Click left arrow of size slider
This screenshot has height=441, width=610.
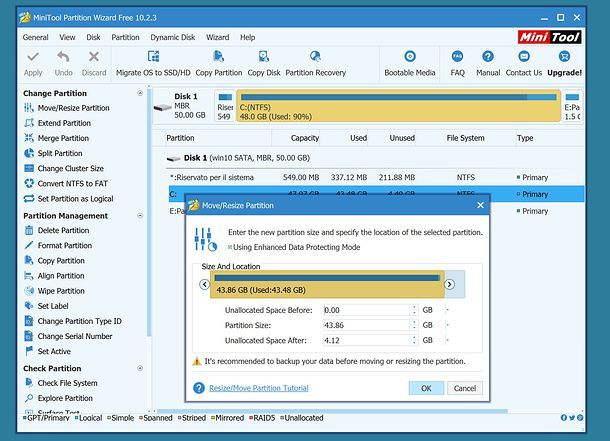click(205, 285)
